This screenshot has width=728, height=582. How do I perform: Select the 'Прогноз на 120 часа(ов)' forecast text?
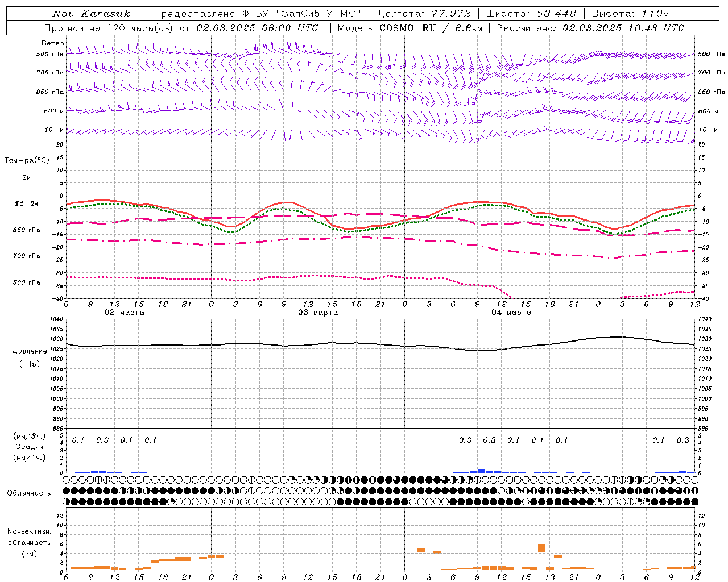(110, 28)
